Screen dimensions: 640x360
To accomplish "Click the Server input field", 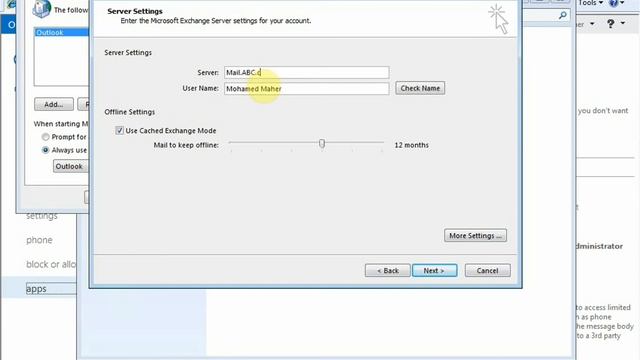I will (x=307, y=73).
